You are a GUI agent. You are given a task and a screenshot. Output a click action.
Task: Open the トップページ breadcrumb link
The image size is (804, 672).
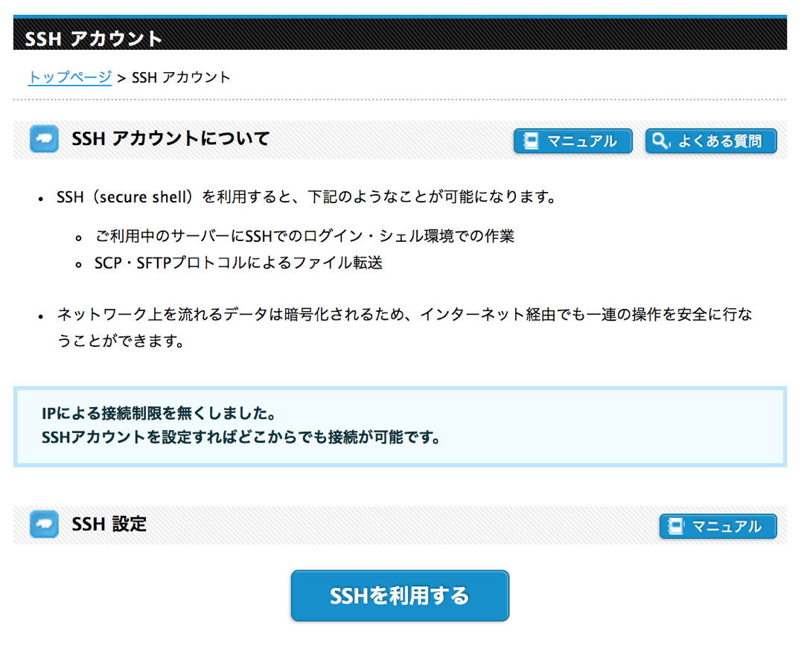70,77
